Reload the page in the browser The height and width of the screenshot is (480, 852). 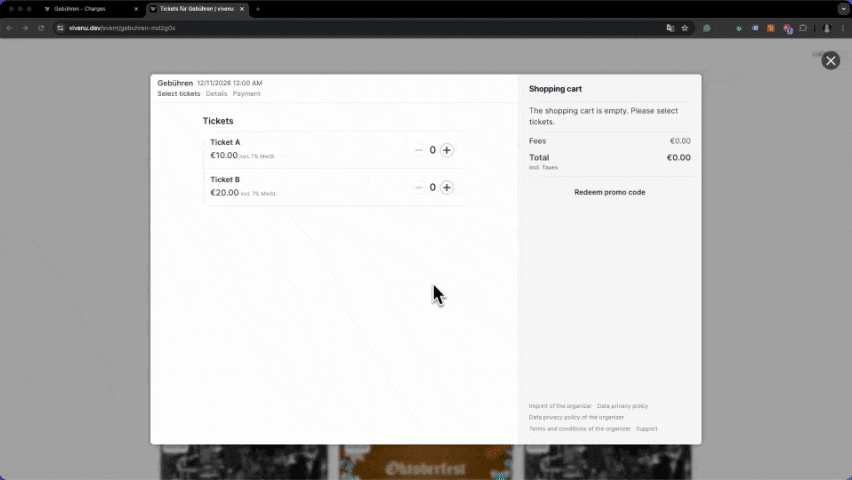[x=41, y=28]
